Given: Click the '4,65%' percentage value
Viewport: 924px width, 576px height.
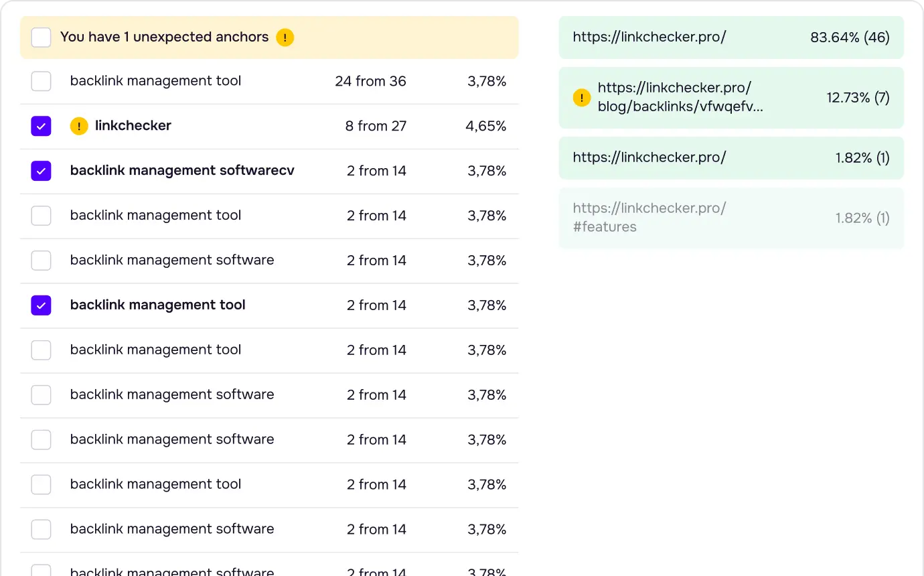Looking at the screenshot, I should [486, 126].
